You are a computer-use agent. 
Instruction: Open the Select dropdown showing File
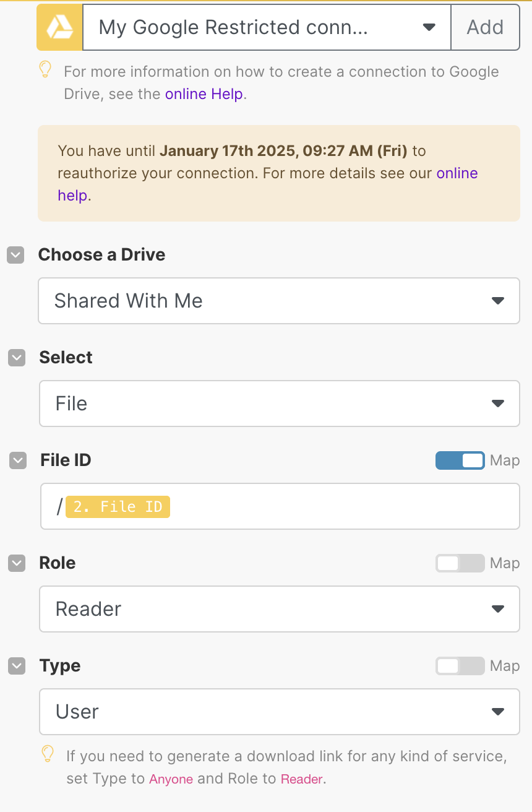point(279,404)
